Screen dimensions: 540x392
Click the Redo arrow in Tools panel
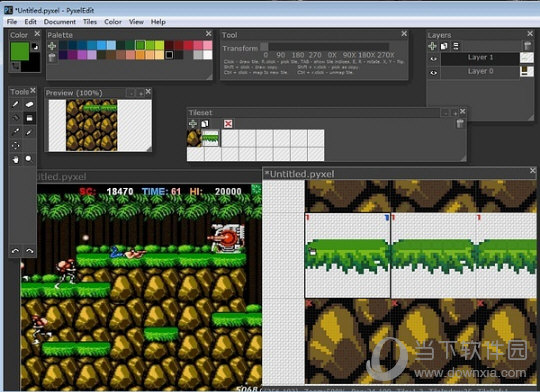pyautogui.click(x=29, y=251)
